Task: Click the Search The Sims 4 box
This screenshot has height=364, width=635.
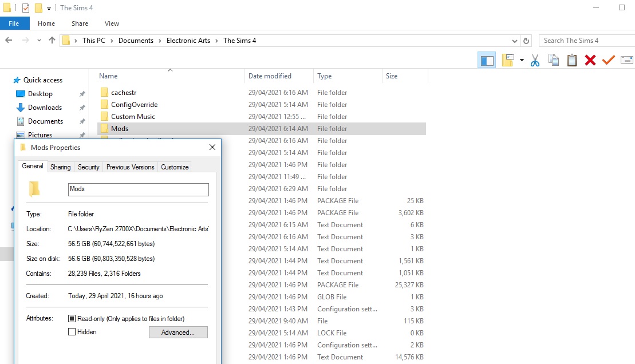Action: tap(587, 41)
